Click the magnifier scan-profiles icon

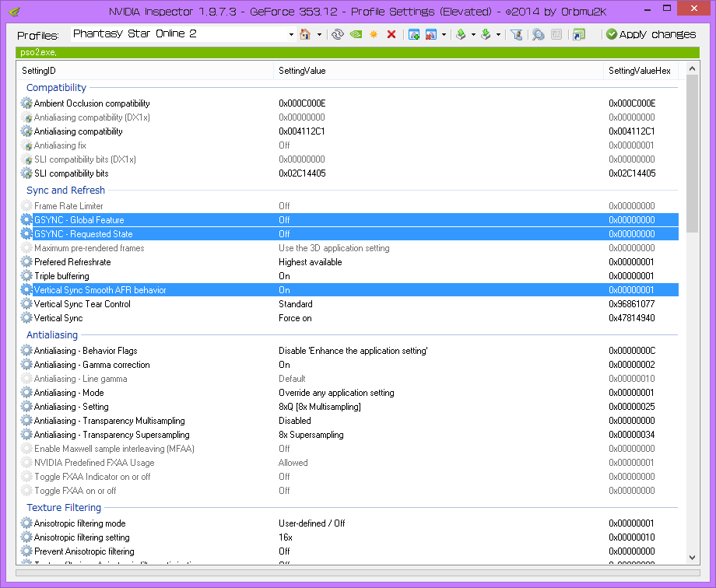(539, 34)
